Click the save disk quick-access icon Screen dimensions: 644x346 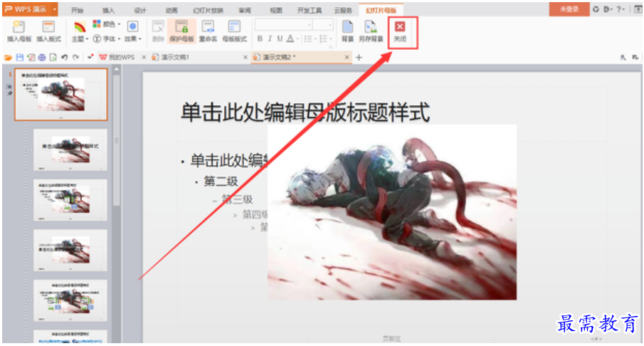coord(20,58)
